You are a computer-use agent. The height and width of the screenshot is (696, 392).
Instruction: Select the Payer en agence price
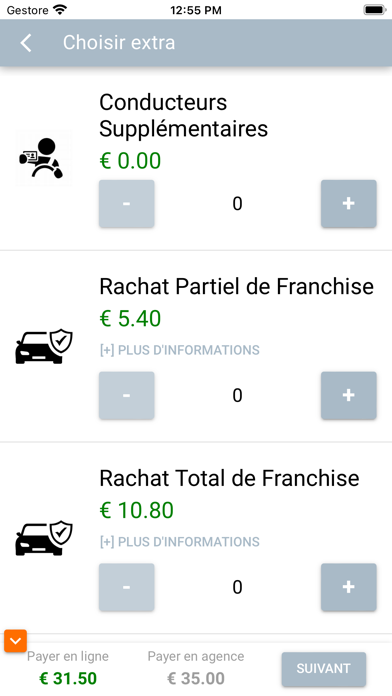196,678
